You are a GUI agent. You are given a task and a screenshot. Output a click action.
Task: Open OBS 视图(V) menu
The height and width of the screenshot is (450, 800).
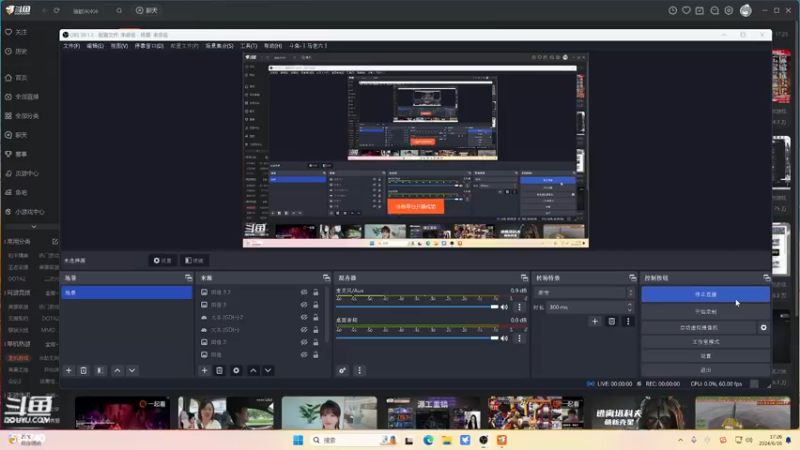point(119,46)
